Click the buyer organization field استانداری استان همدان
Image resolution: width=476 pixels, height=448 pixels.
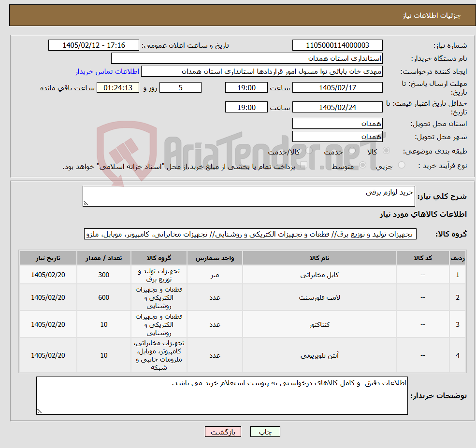(x=246, y=58)
